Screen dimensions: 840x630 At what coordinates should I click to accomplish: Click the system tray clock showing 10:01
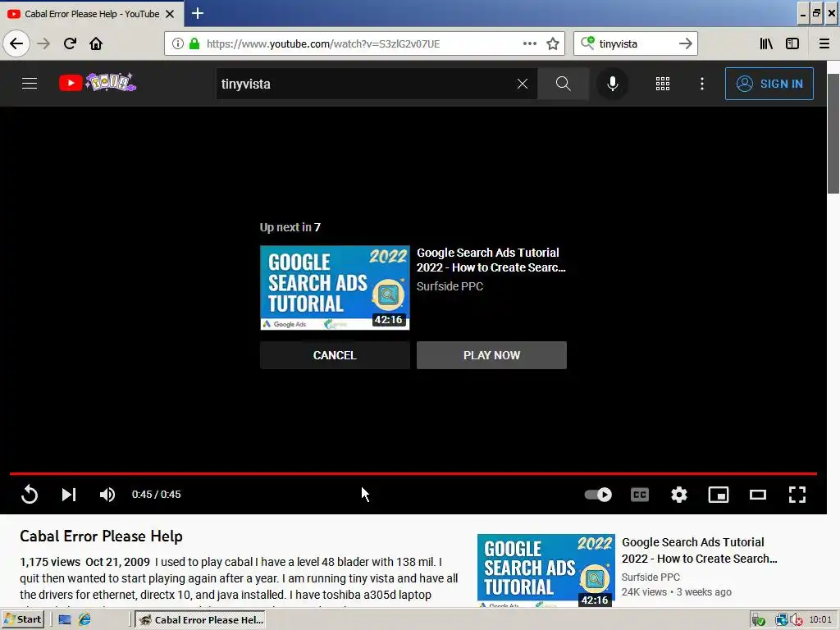pyautogui.click(x=820, y=619)
